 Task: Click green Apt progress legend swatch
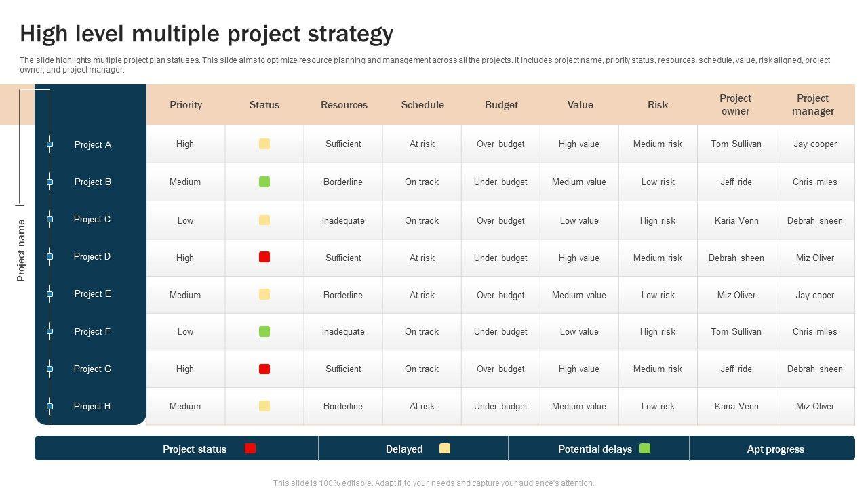[x=645, y=448]
